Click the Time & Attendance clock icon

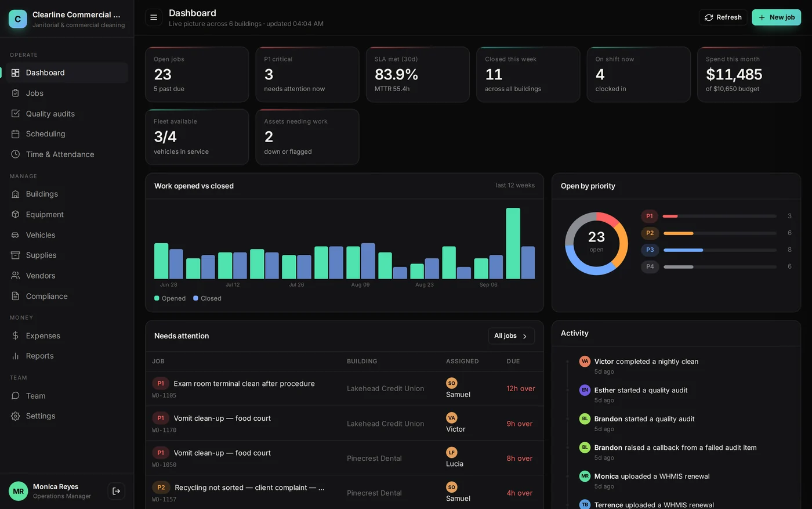point(16,154)
